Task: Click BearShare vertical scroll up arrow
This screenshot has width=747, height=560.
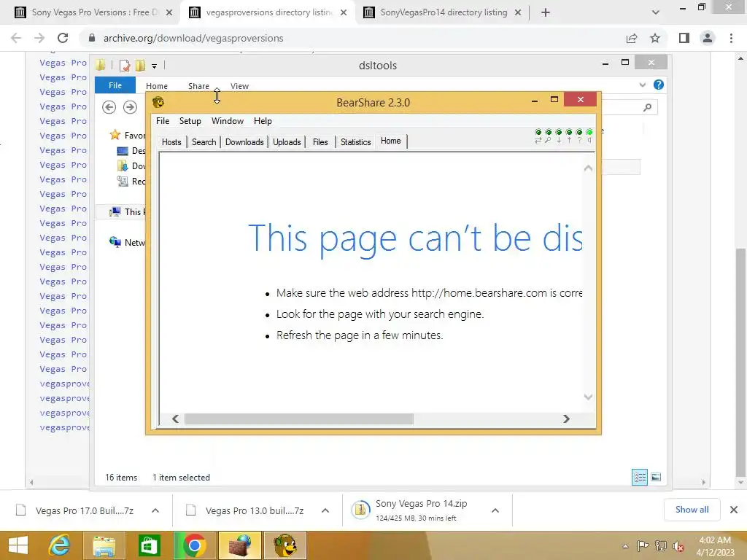Action: 588,168
